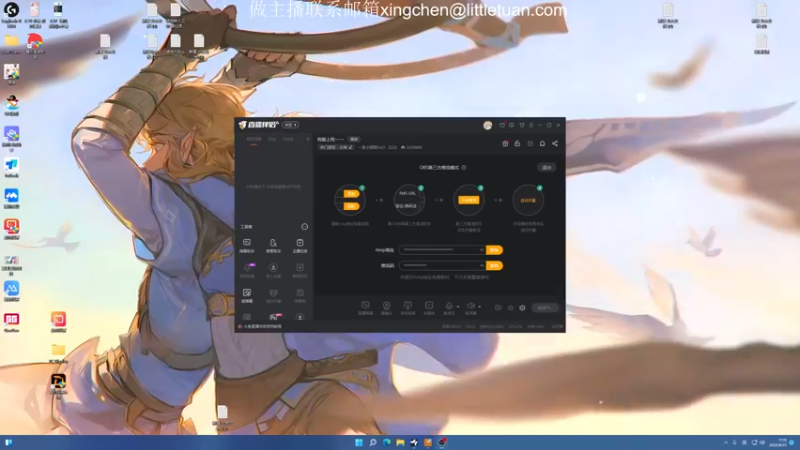Open the Windows Start button on taskbar
Image resolution: width=800 pixels, height=450 pixels.
click(359, 442)
